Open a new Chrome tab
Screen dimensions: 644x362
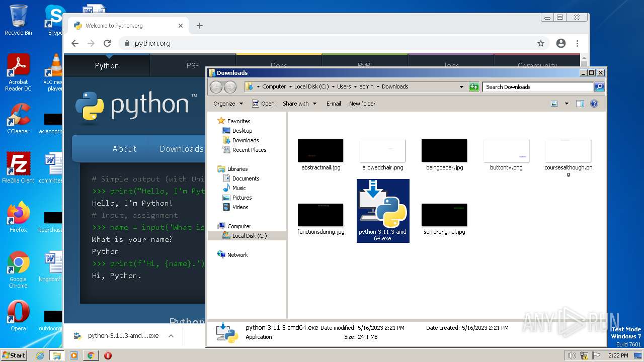pos(200,26)
